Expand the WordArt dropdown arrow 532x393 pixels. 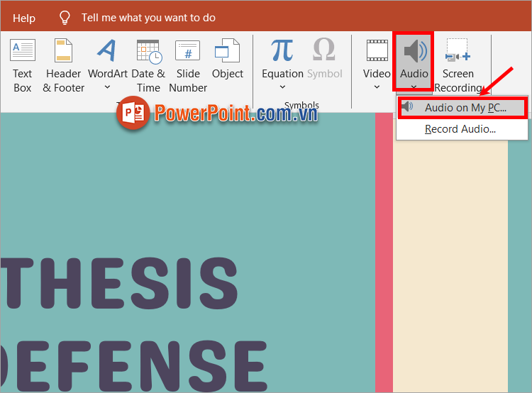point(107,87)
